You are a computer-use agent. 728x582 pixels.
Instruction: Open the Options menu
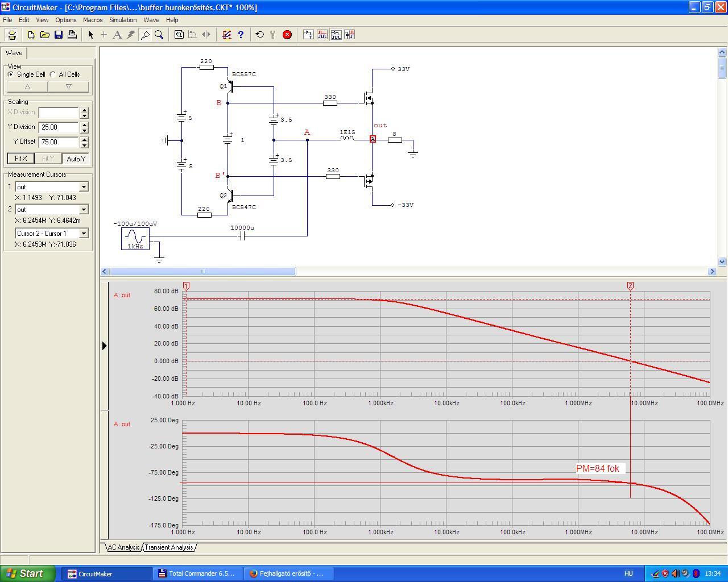tap(66, 20)
